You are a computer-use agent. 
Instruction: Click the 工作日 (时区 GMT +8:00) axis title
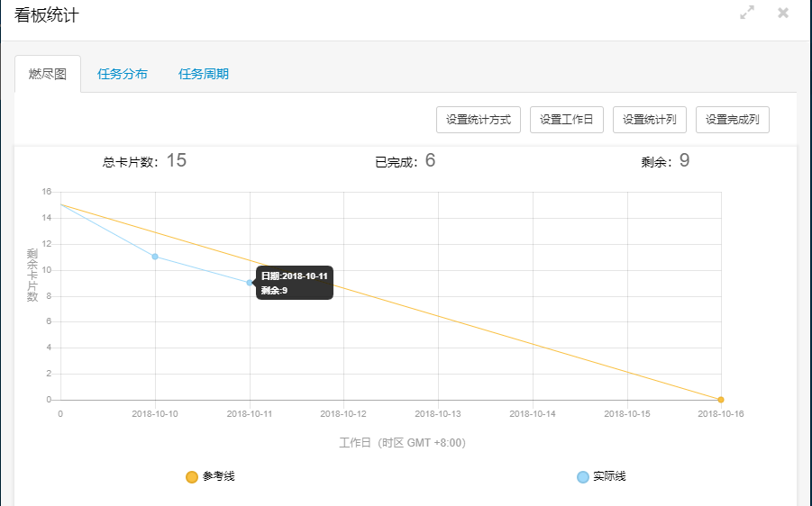pos(402,443)
